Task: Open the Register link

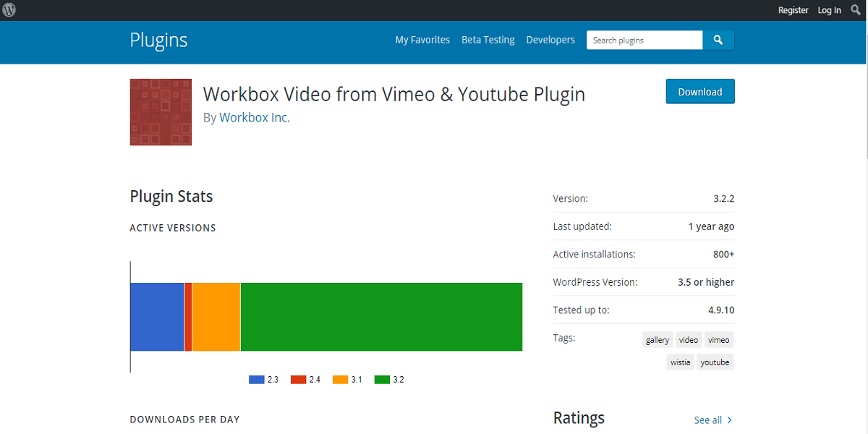Action: 793,10
